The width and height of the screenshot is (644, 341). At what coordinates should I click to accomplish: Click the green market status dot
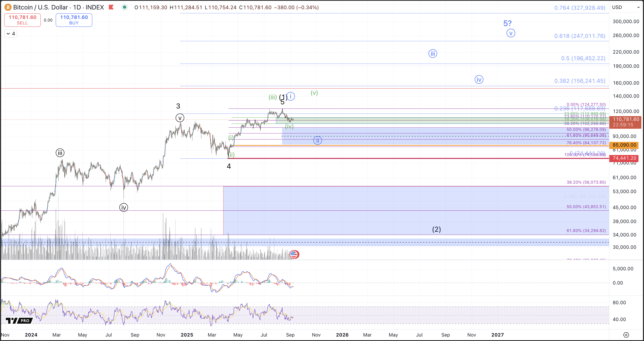click(125, 7)
